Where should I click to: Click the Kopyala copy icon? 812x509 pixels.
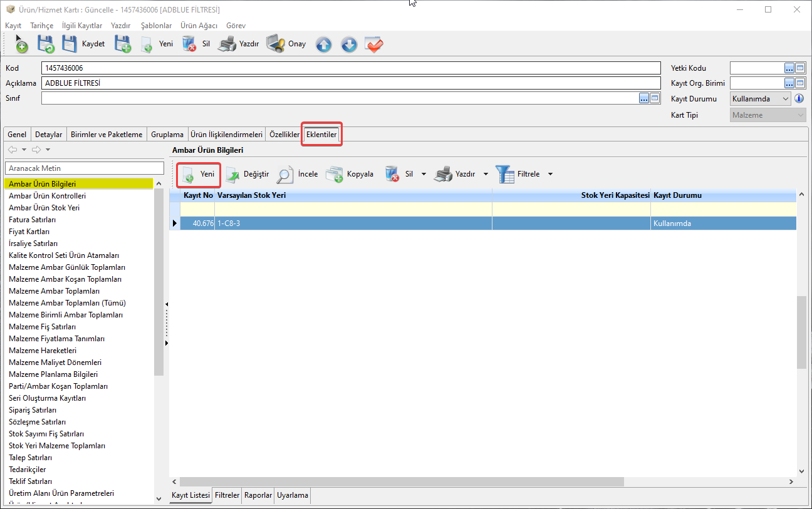335,174
